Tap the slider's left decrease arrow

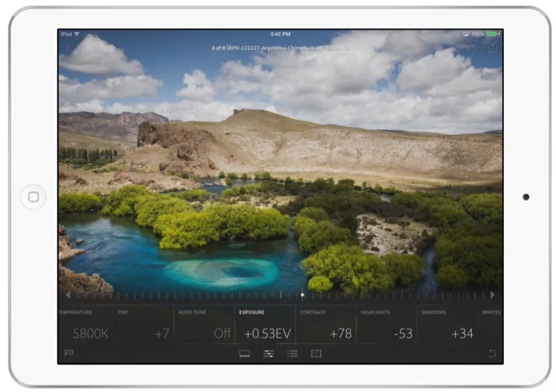tap(68, 295)
